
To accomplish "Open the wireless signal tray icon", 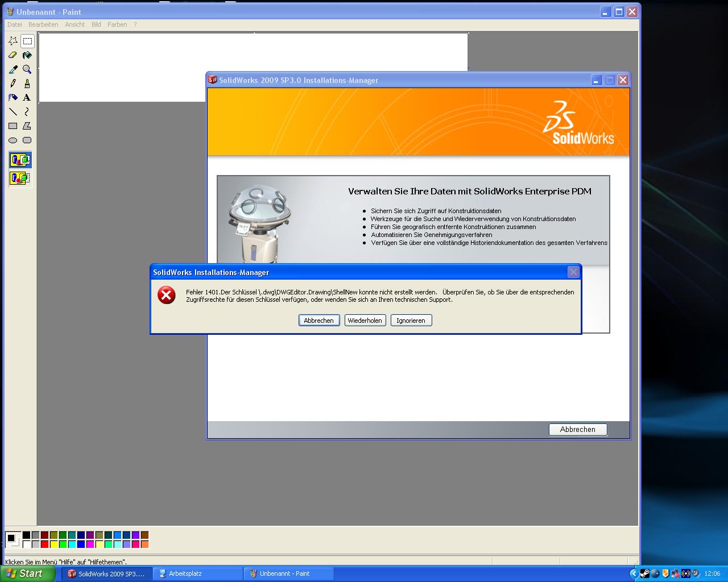I will [x=686, y=573].
